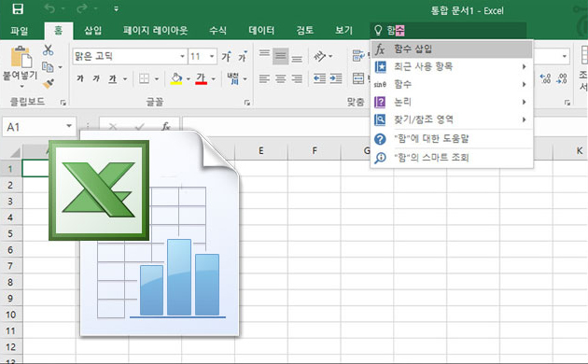Save the workbook with the floppy disk icon
Screen dimensions: 588x364
click(x=18, y=8)
